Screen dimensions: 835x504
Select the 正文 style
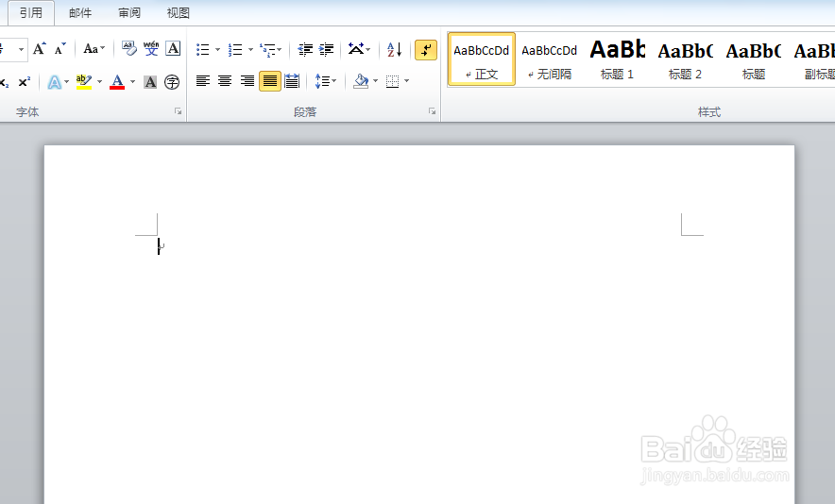(482, 59)
